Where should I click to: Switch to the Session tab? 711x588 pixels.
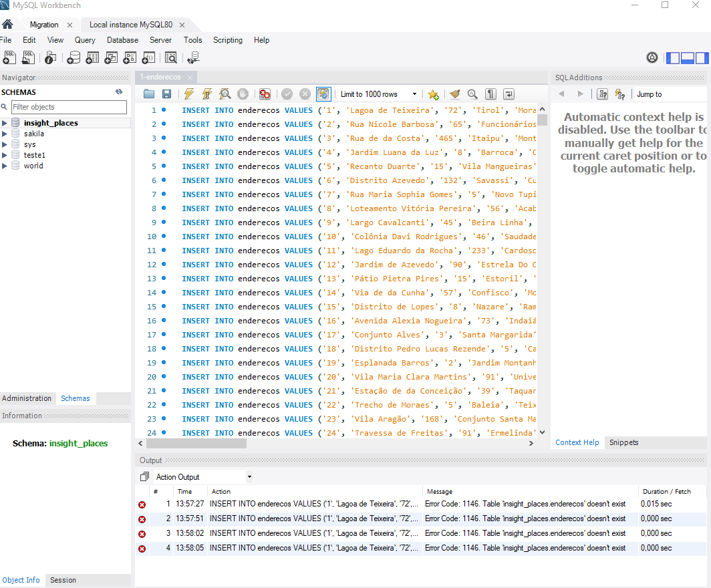coord(63,580)
